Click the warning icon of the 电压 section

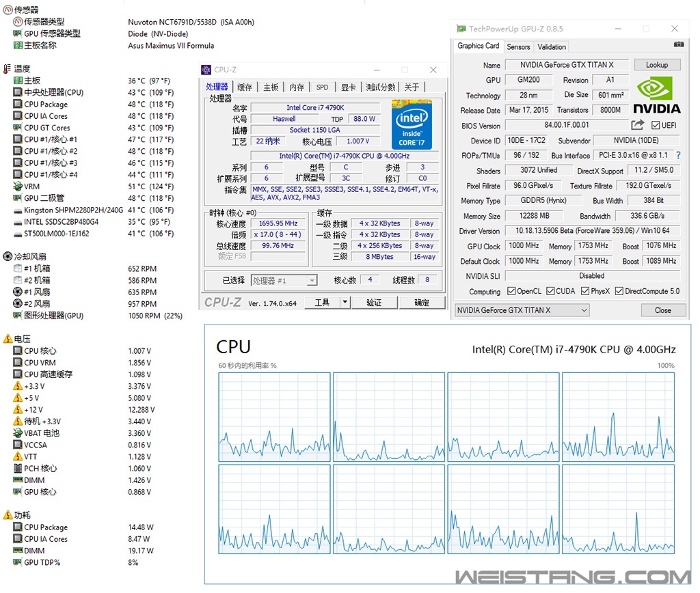click(8, 339)
